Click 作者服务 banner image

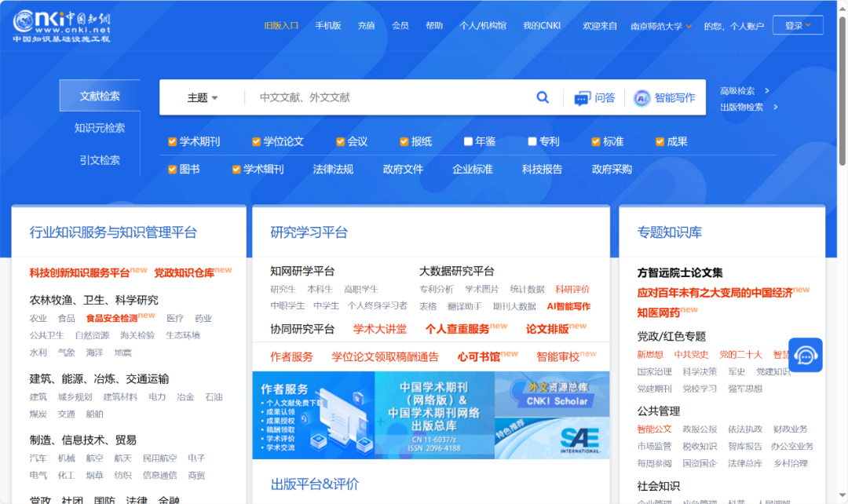313,415
